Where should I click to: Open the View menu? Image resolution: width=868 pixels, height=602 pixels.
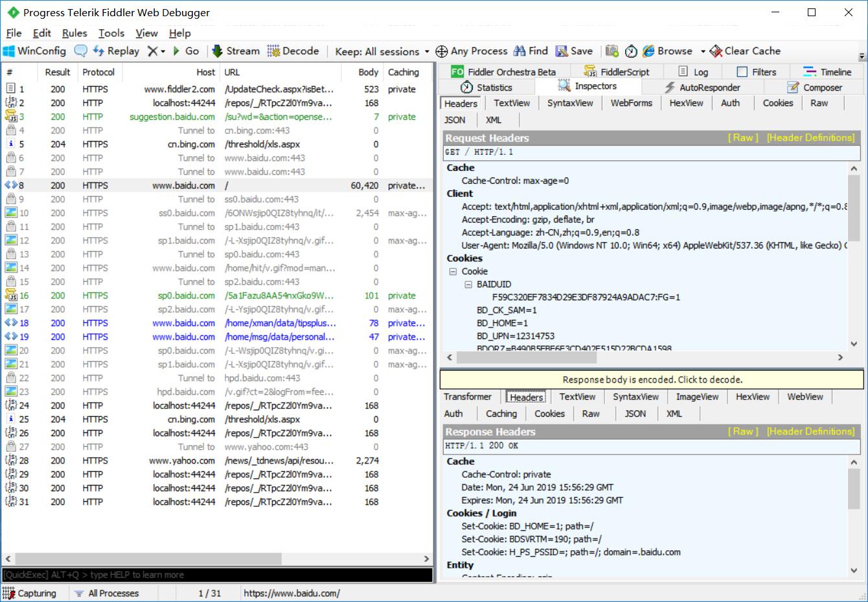pyautogui.click(x=146, y=33)
